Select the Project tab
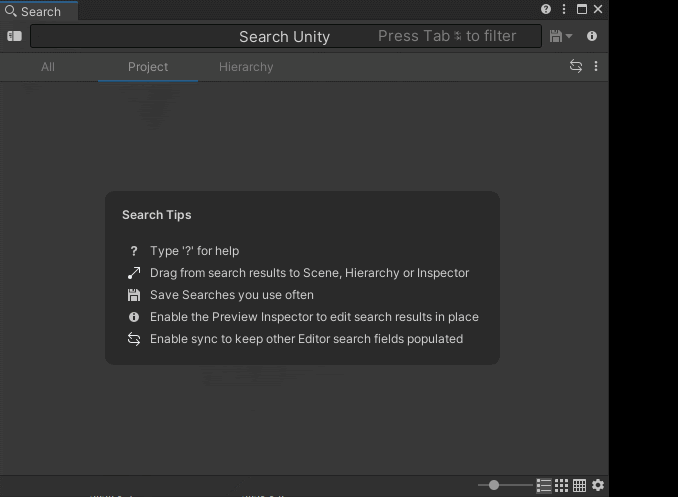Image resolution: width=678 pixels, height=497 pixels. coord(148,67)
